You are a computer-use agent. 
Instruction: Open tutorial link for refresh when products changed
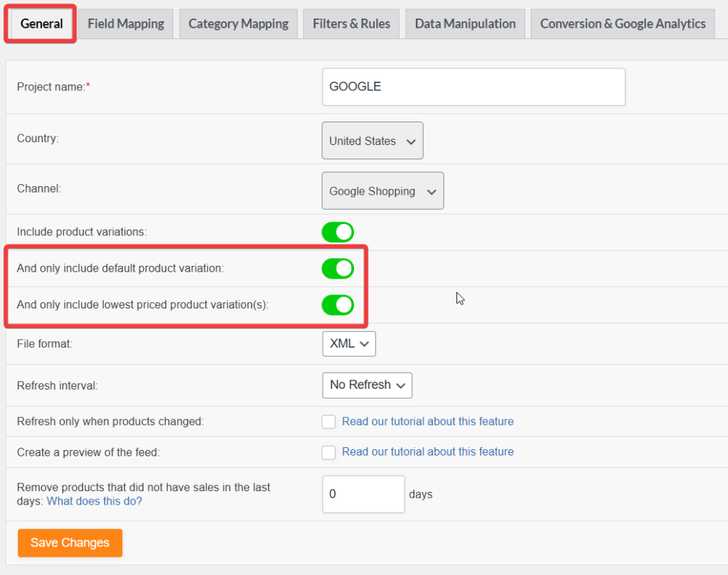point(427,421)
